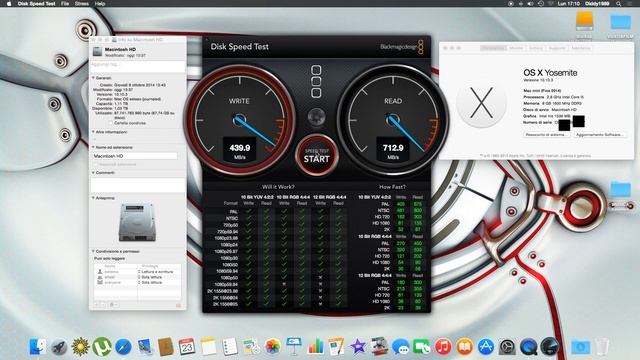Select the first (selected) tab in About This Mac

pyautogui.click(x=493, y=48)
